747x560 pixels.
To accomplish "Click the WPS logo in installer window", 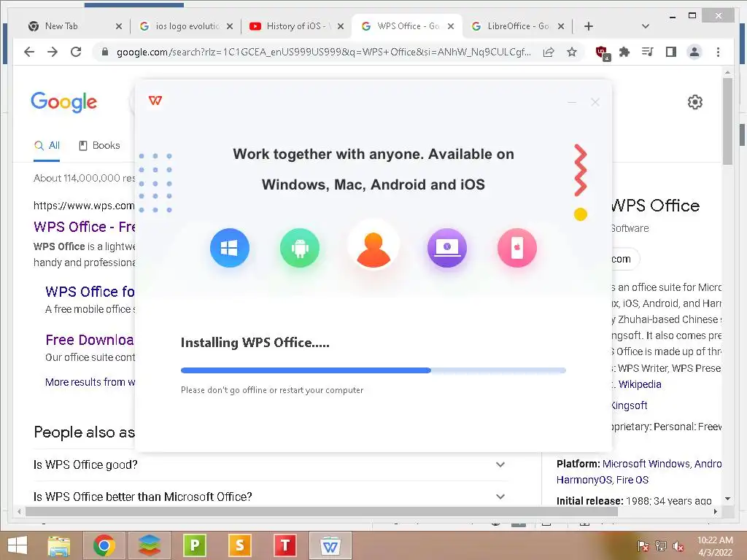I will click(x=155, y=101).
